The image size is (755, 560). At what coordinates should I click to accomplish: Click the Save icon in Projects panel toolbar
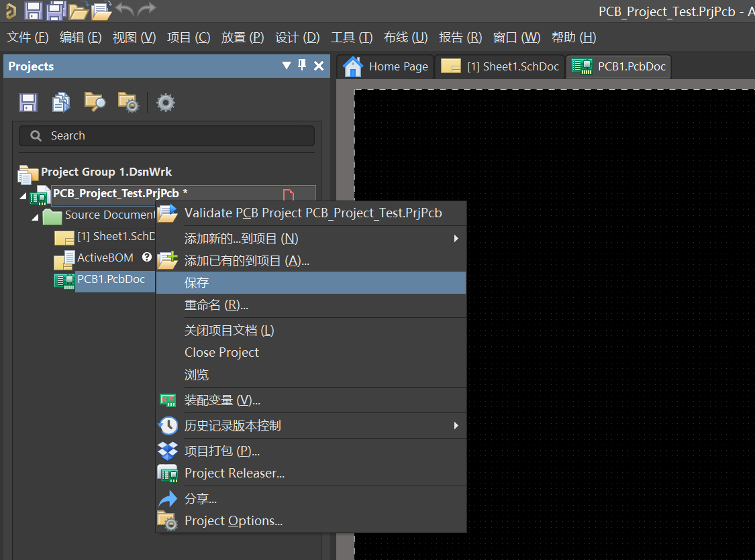point(28,103)
